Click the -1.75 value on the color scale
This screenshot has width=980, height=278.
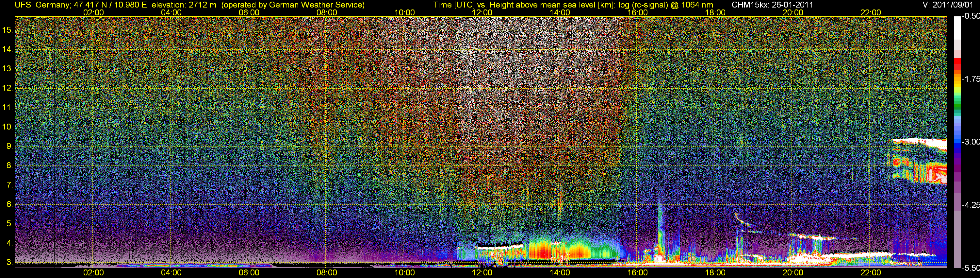pos(971,79)
